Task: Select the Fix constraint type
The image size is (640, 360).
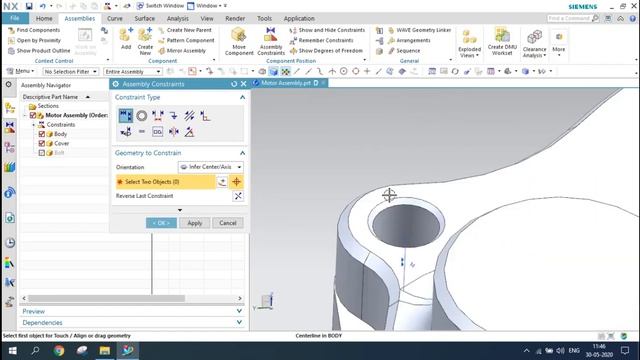Action: [x=173, y=116]
